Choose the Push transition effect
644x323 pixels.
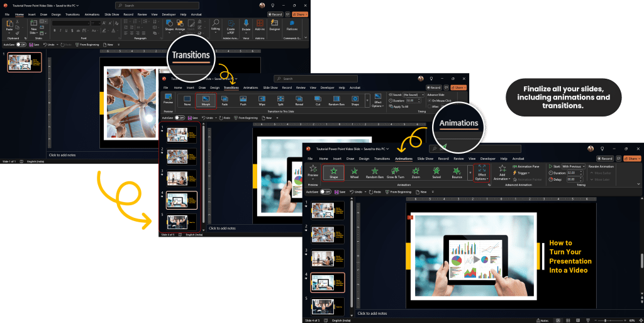(243, 101)
